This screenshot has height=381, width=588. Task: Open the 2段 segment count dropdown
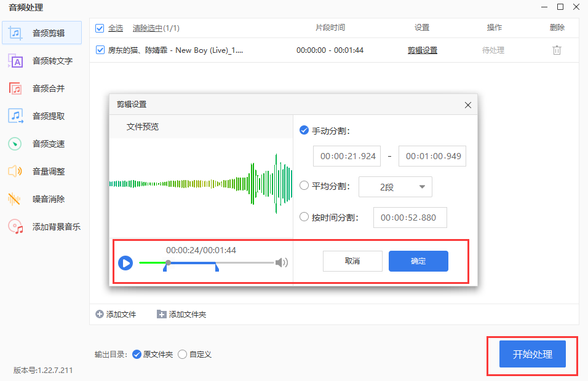(x=395, y=187)
